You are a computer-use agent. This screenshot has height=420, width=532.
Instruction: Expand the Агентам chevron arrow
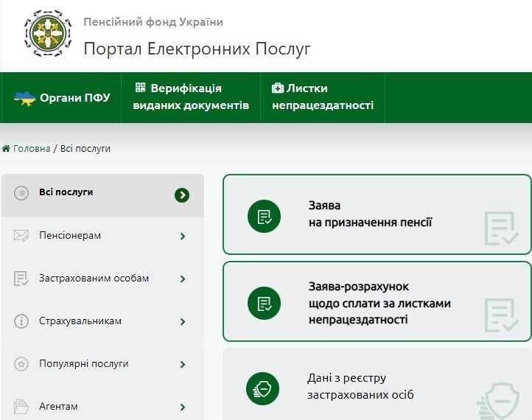[183, 407]
